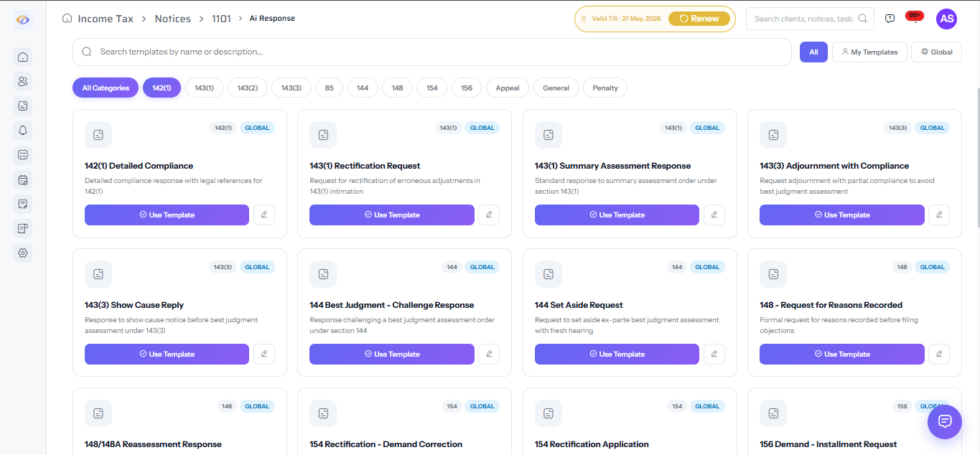Filter by the Penalty category chip

605,88
